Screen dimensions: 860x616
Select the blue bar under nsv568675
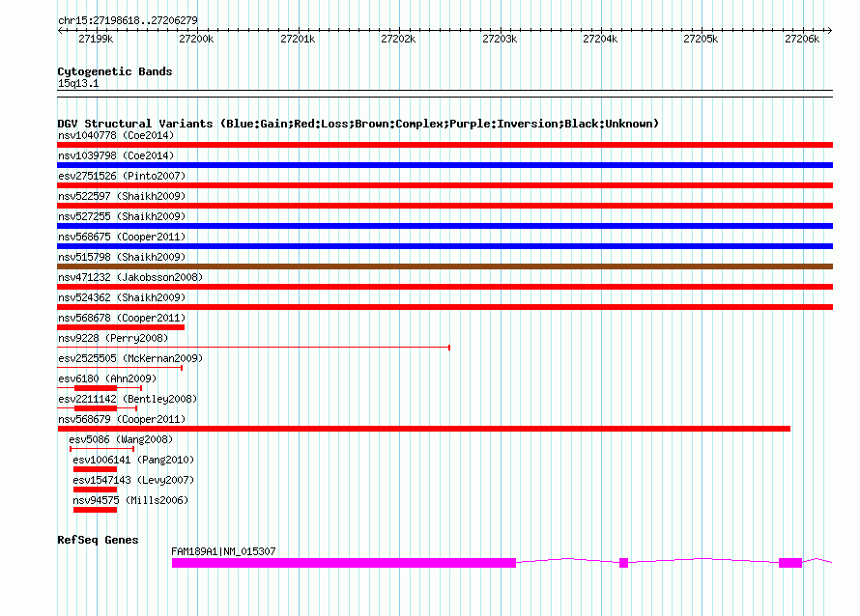click(444, 246)
